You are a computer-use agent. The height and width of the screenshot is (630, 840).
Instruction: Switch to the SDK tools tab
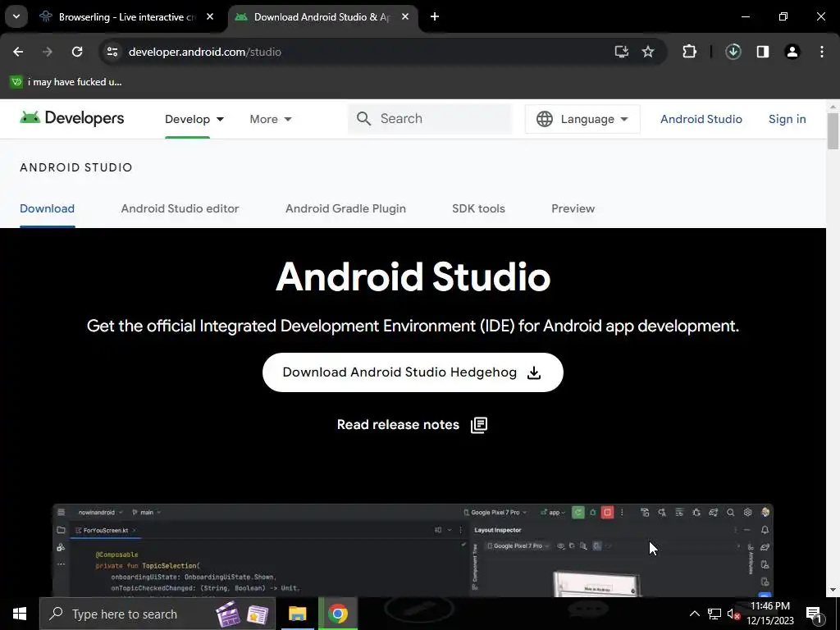(x=478, y=208)
